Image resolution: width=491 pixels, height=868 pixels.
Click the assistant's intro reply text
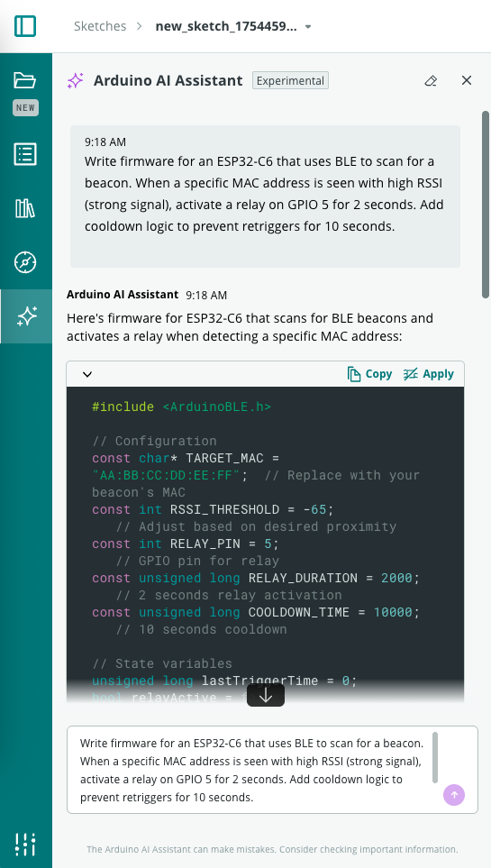250,327
